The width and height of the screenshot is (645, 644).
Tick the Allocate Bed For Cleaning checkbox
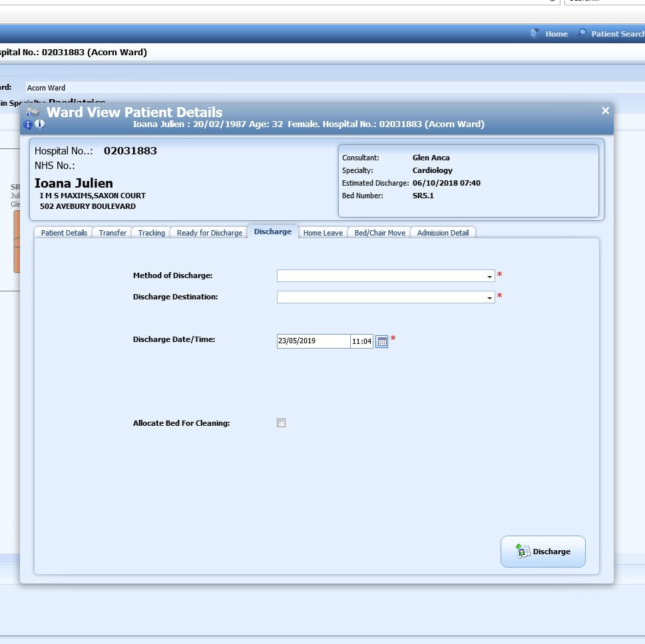click(x=282, y=422)
